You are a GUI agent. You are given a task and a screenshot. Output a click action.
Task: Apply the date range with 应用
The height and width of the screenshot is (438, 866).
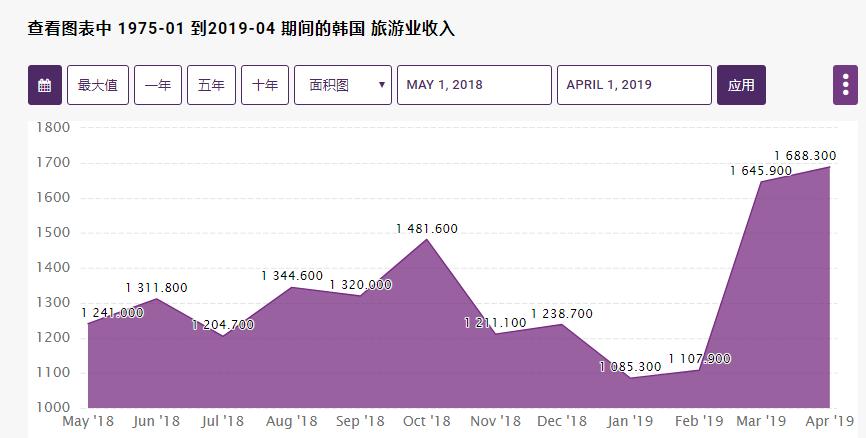(741, 85)
